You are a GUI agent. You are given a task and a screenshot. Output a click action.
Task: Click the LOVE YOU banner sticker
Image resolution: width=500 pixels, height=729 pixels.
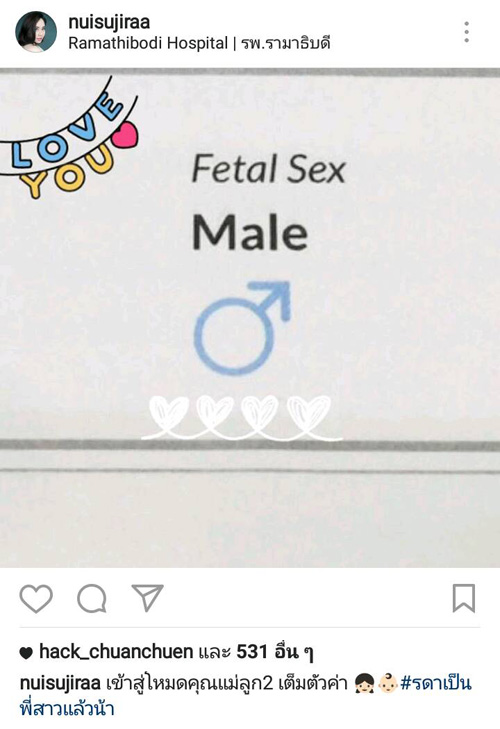point(68,138)
